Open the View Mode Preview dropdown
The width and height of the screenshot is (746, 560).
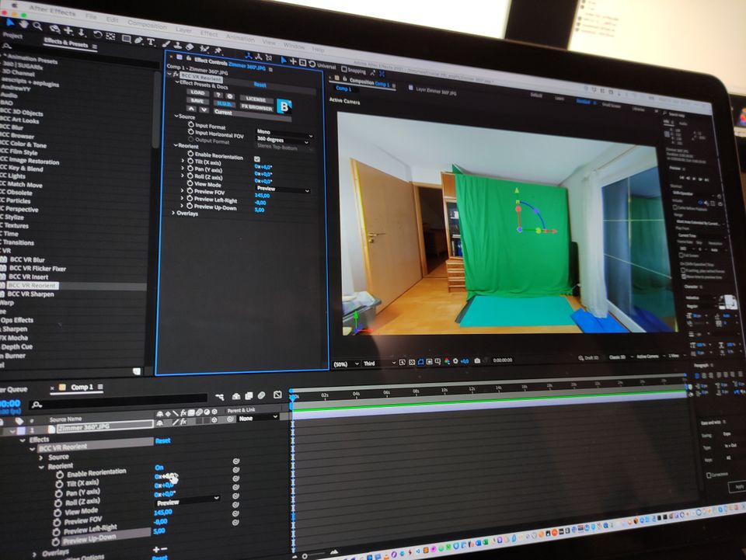[283, 189]
